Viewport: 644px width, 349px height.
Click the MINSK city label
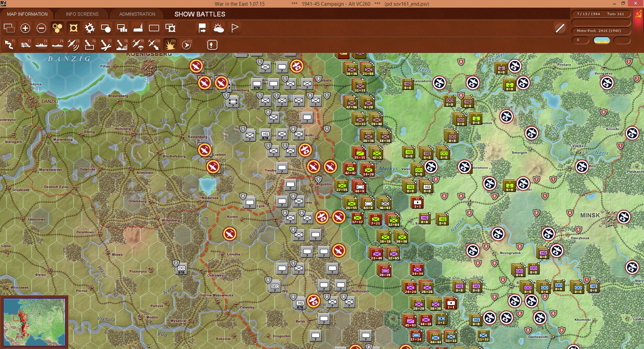coord(590,215)
